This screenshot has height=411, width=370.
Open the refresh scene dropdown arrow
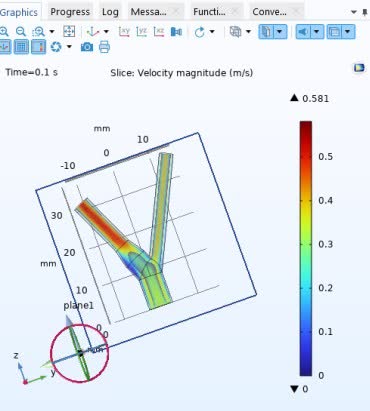coord(69,47)
